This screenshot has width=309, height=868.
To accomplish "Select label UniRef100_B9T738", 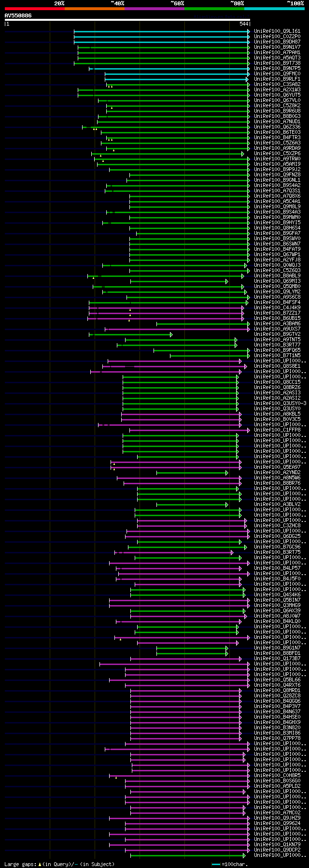I will 277,63.
